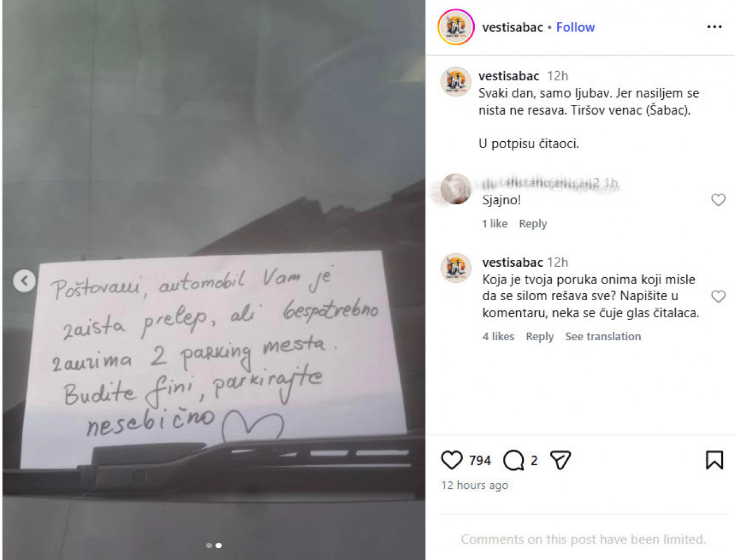This screenshot has height=560, width=735.
Task: Reply to the 'Sjajno!' comment
Action: pyautogui.click(x=533, y=224)
